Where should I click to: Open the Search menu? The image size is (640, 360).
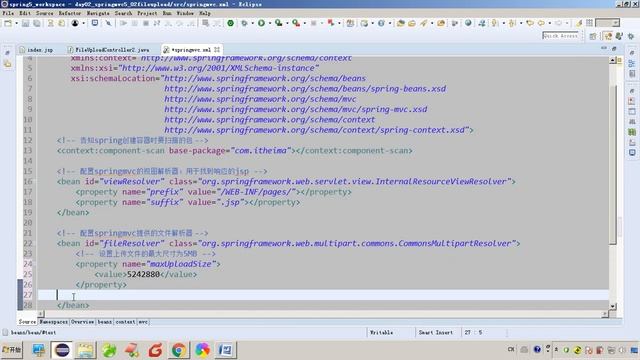123,13
